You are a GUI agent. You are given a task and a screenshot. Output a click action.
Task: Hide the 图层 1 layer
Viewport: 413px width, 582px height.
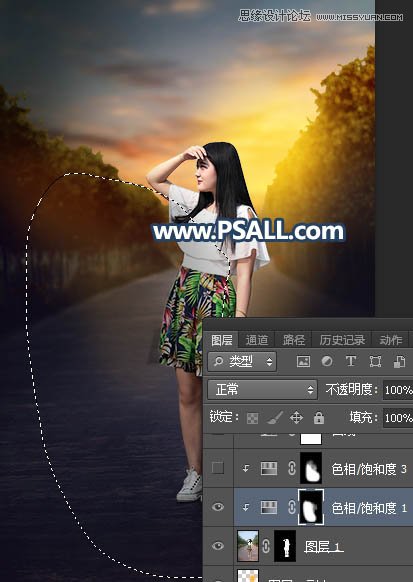[x=218, y=546]
